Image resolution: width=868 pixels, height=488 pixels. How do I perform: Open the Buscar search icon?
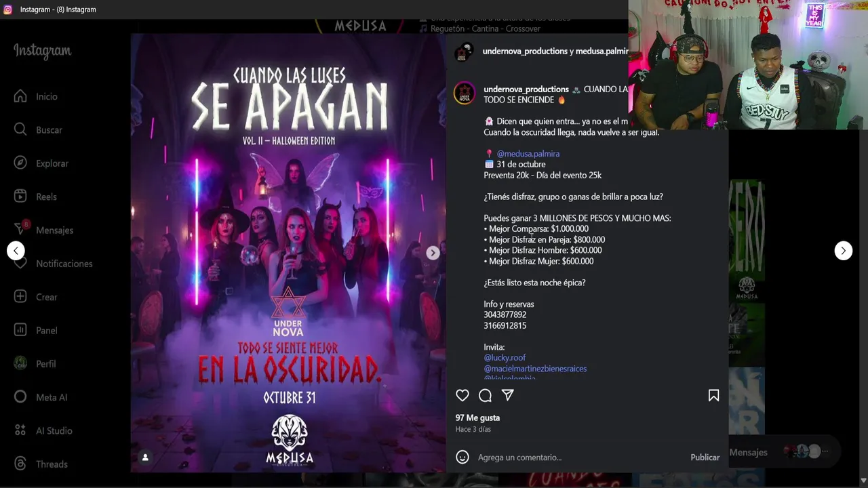point(20,129)
